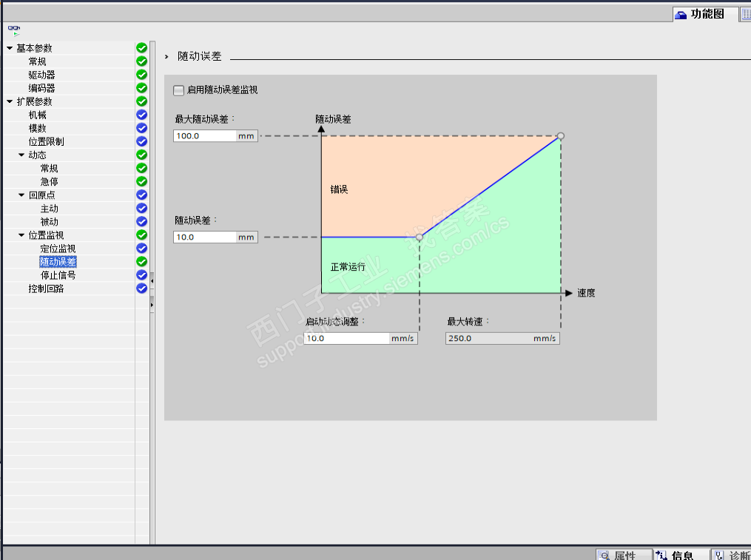
Task: Click blue status icon beside 定位监视
Action: tap(142, 248)
